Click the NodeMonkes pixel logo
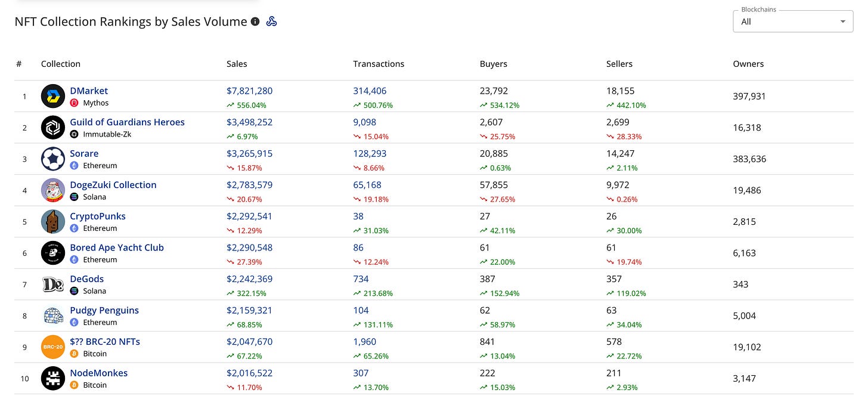868x396 pixels. pyautogui.click(x=53, y=379)
